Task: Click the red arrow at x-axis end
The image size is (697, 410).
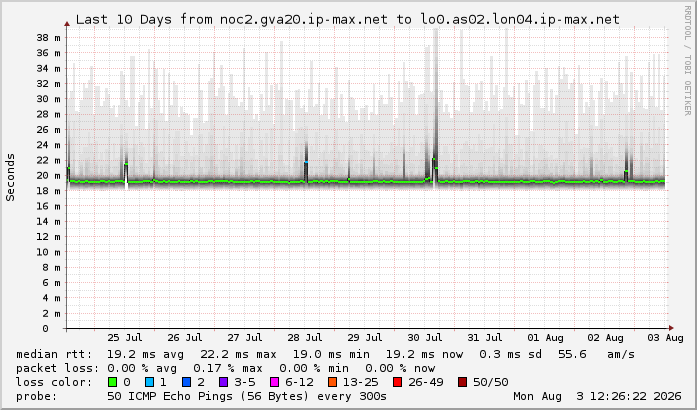Action: [671, 328]
